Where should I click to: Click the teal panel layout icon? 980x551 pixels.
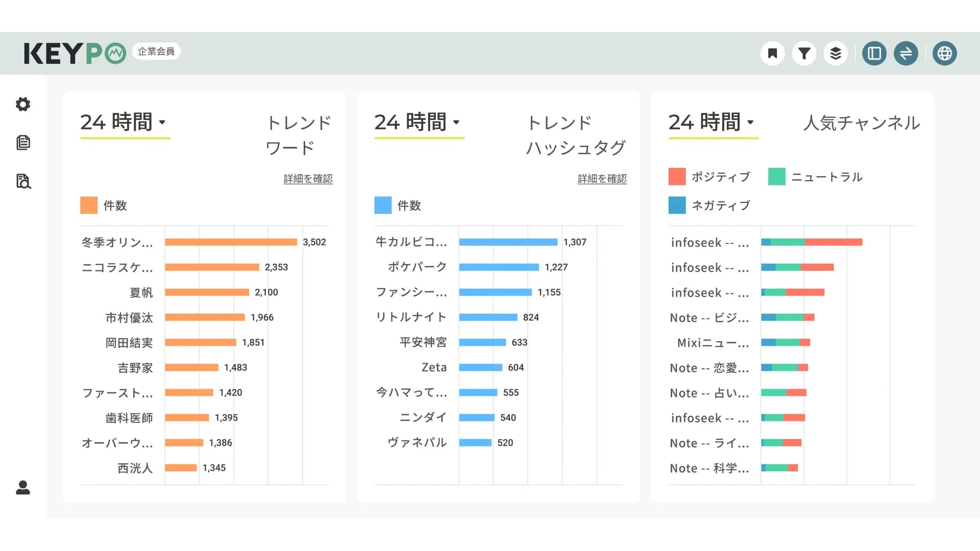point(874,53)
